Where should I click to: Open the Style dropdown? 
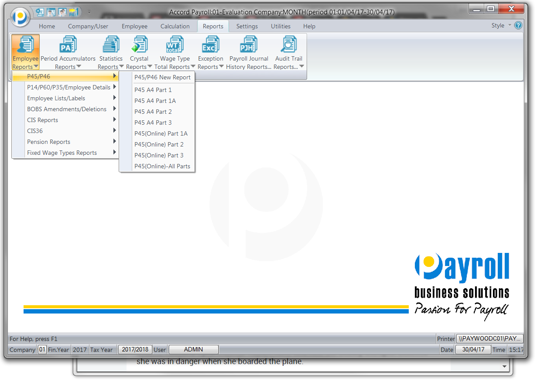[499, 25]
